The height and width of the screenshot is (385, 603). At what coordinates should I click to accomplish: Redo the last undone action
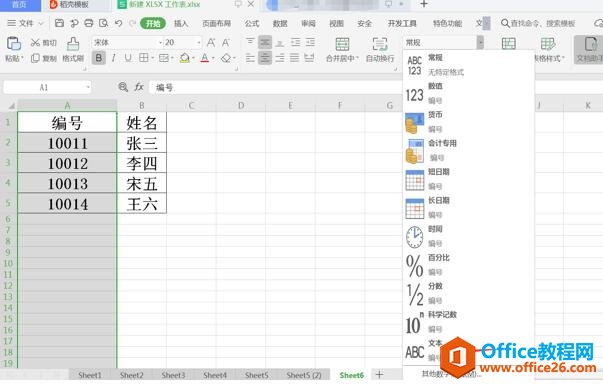pos(132,23)
